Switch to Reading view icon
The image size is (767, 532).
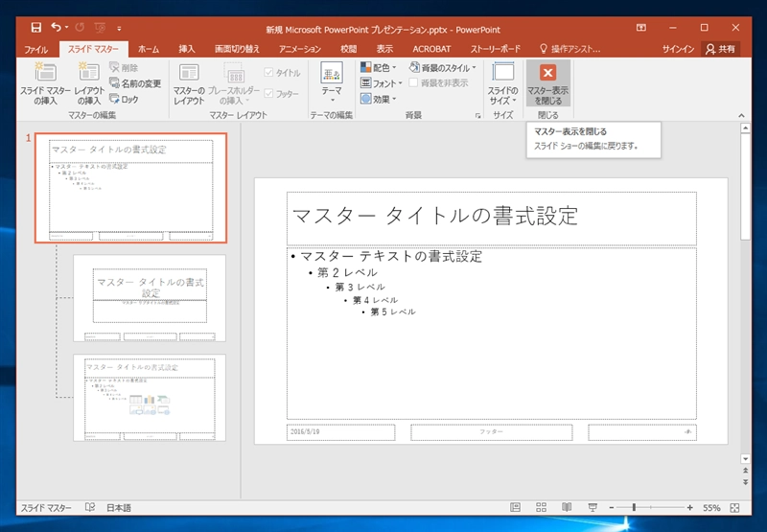click(567, 507)
